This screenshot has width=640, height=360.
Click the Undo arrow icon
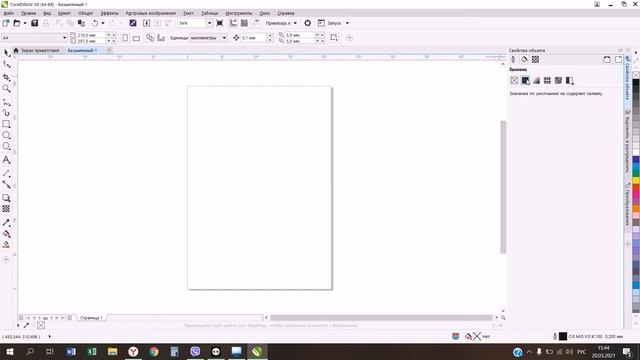click(x=95, y=23)
